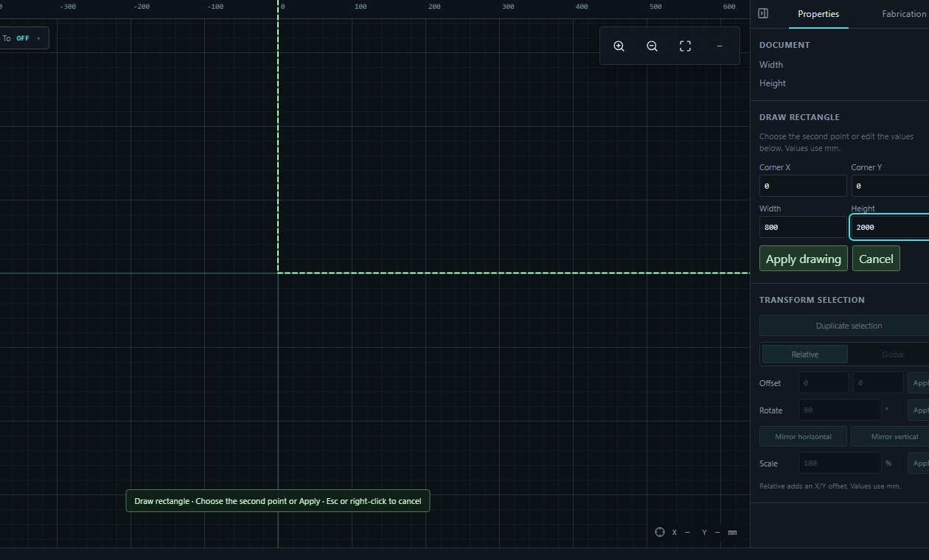Click the 'Draw rectangle' hint message
The image size is (929, 560).
(278, 501)
